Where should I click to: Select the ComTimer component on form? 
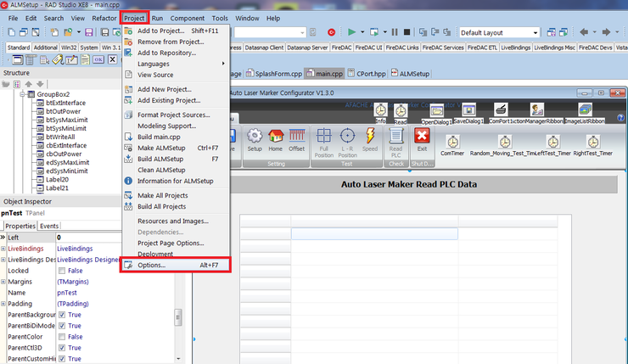point(452,142)
